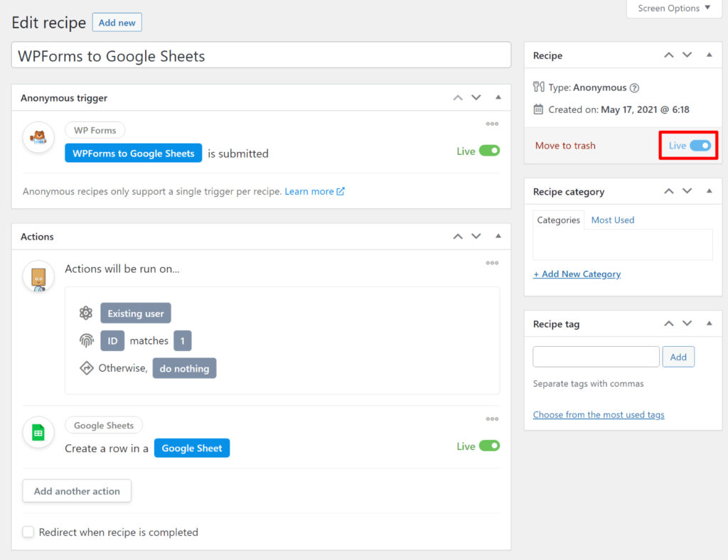Click the fingerprint icon beside ID matches
This screenshot has height=560, width=728.
tap(86, 340)
